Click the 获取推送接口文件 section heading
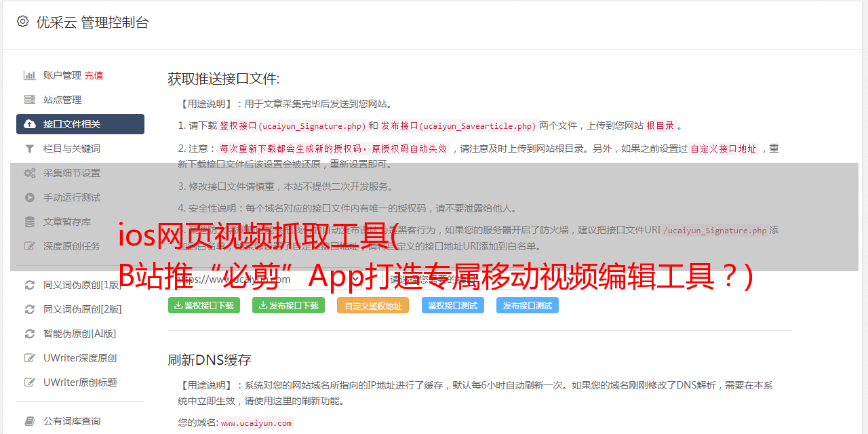 [x=224, y=79]
